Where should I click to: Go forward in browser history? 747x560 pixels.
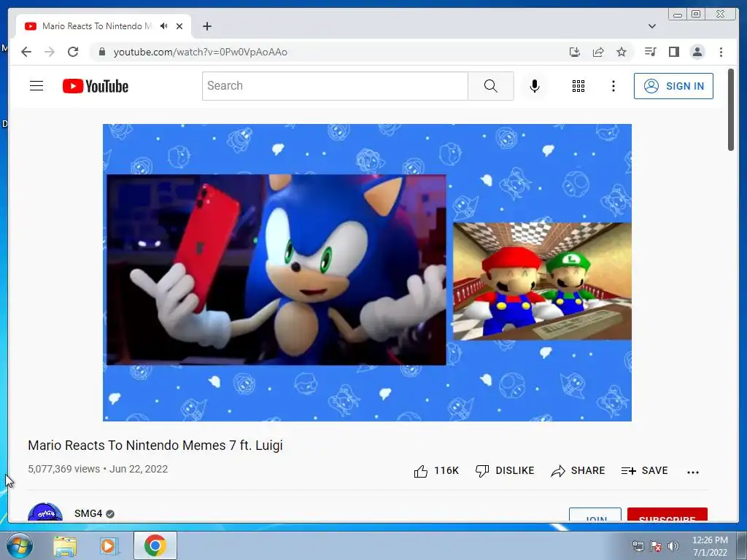click(50, 52)
